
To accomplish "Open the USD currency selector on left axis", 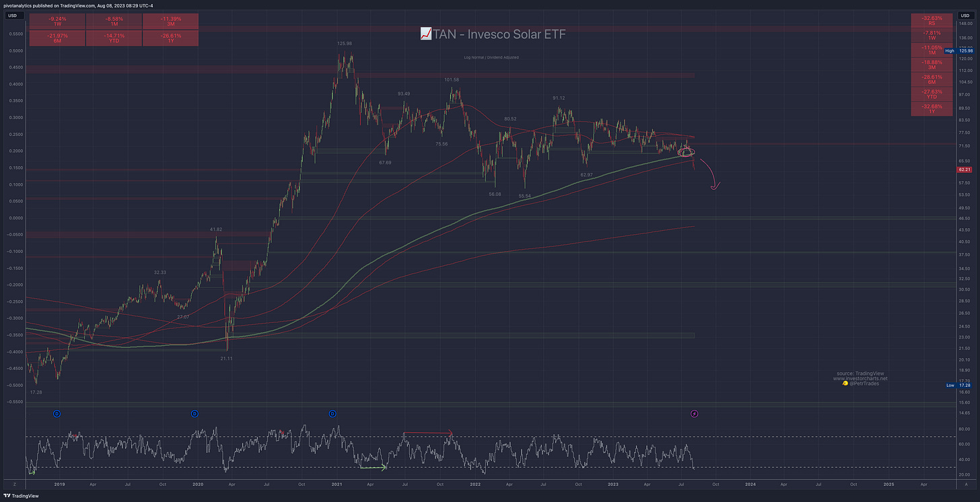I will [x=12, y=15].
